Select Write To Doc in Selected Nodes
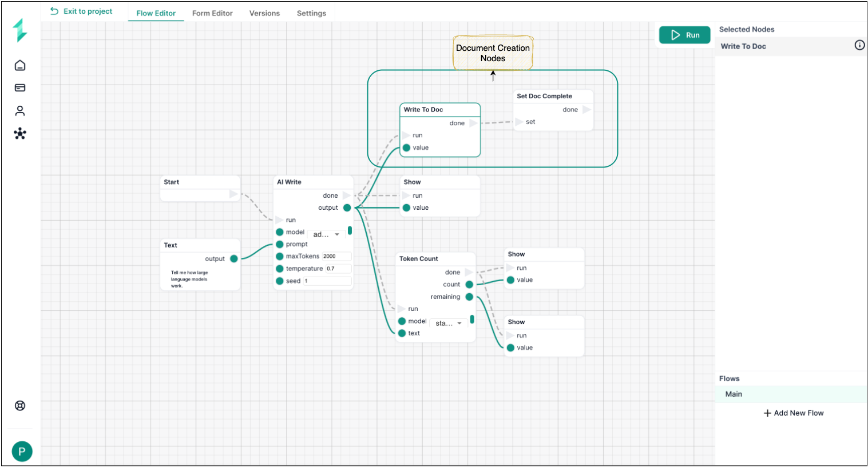Image resolution: width=868 pixels, height=467 pixels. tap(791, 46)
